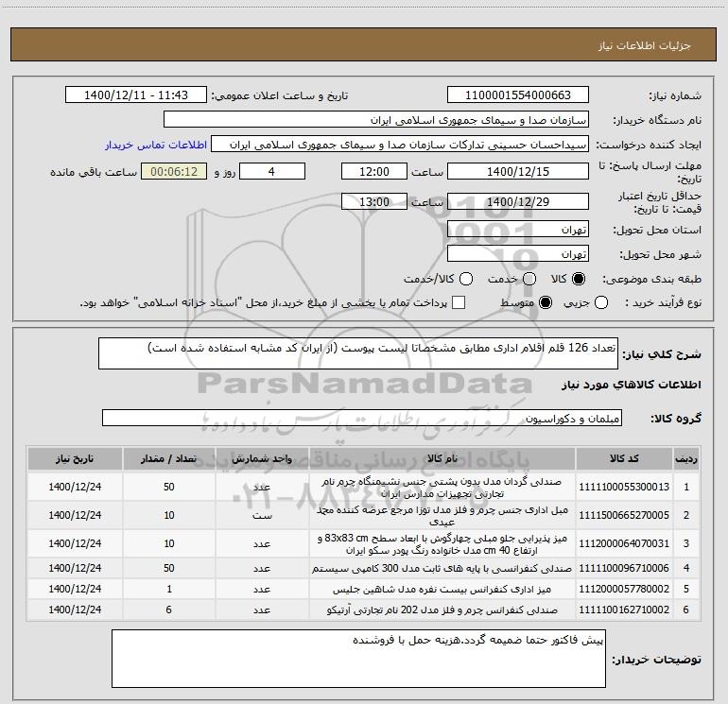Click the response deadline date 1400/12/15 field

[518, 171]
